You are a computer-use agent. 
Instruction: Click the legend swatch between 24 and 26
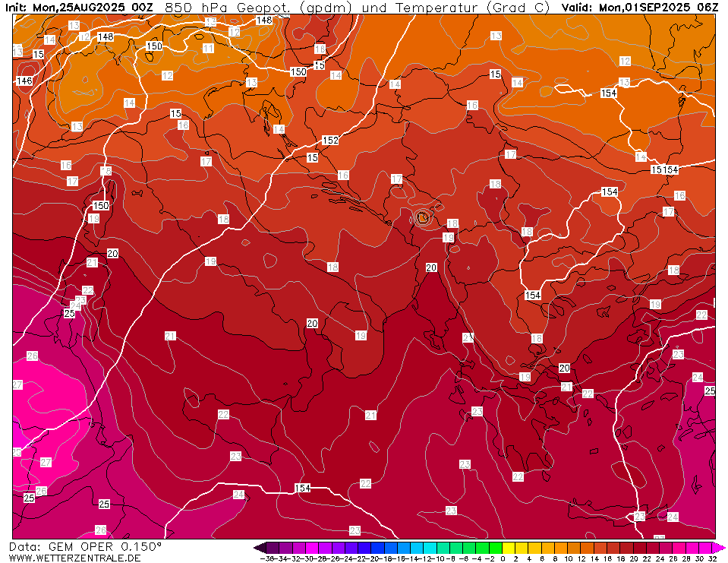point(665,547)
